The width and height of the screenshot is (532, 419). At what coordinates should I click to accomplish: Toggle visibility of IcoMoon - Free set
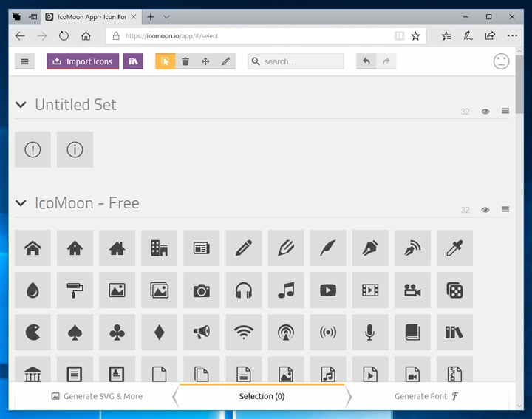[x=485, y=210]
